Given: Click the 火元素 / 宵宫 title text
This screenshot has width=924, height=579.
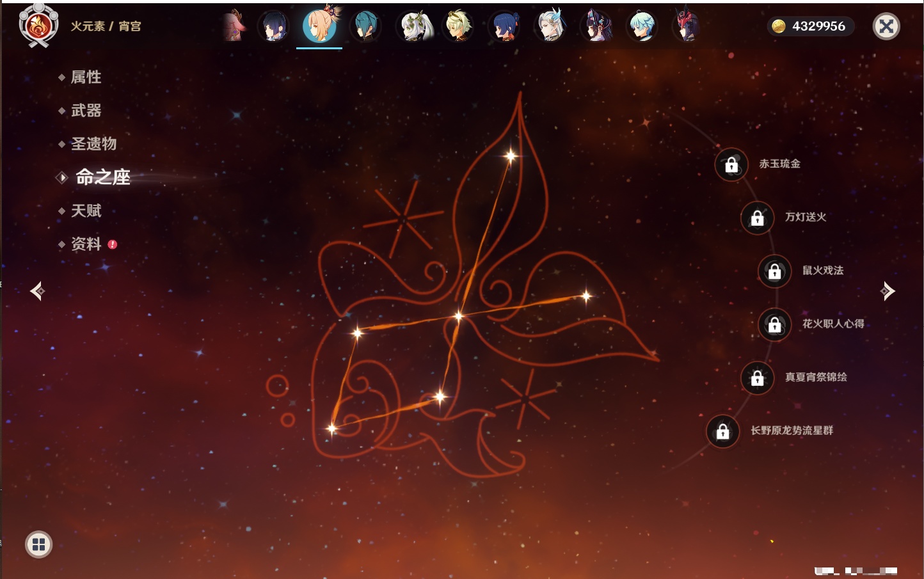Looking at the screenshot, I should click(x=106, y=26).
